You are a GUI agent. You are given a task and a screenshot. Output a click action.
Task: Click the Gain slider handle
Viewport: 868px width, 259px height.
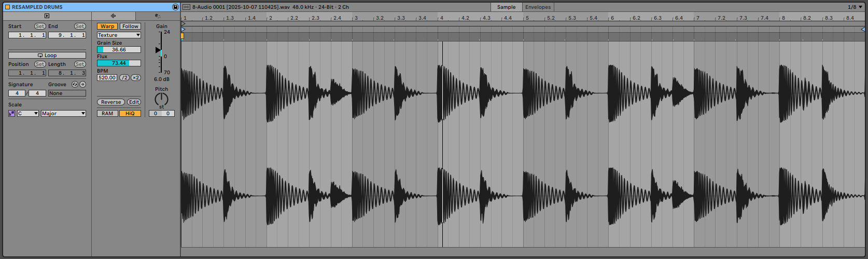coord(159,50)
